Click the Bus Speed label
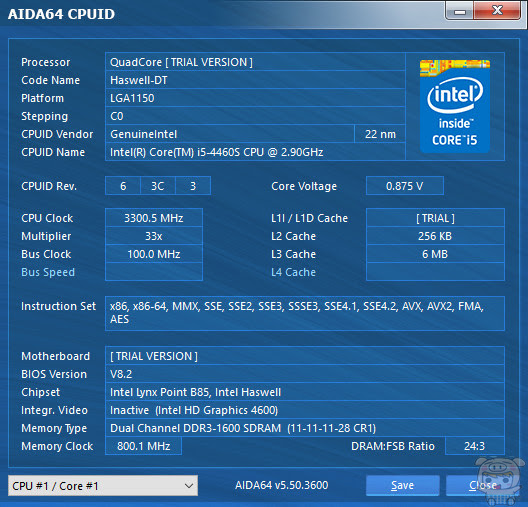528x507 pixels. click(48, 272)
